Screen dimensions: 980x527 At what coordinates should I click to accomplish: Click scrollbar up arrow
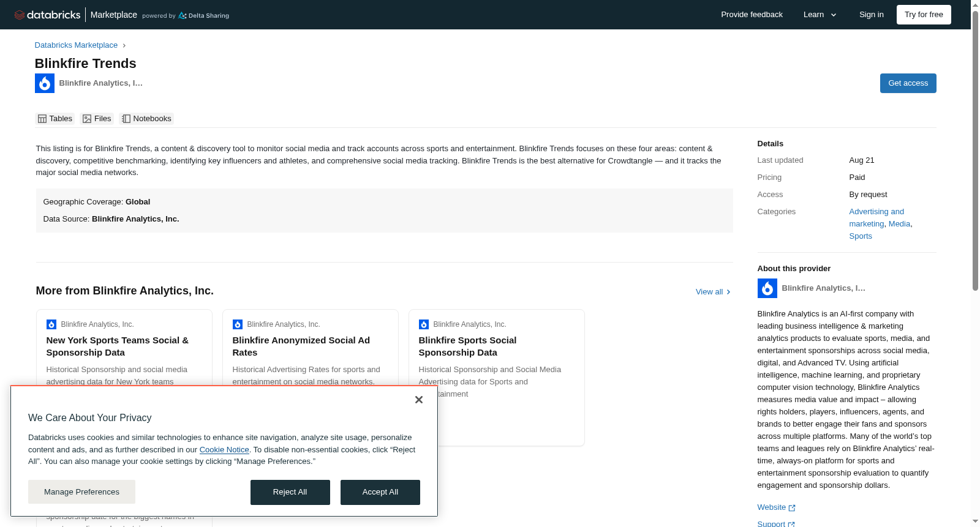click(976, 5)
